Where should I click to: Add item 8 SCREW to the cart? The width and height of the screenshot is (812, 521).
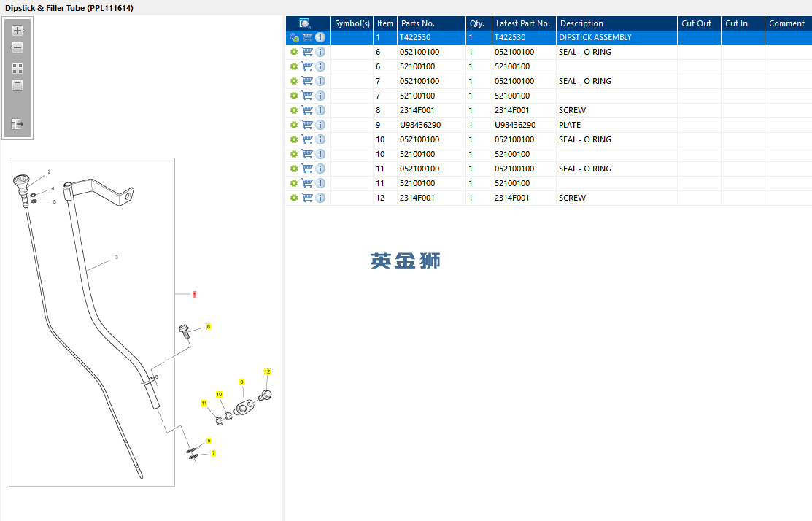coord(308,110)
